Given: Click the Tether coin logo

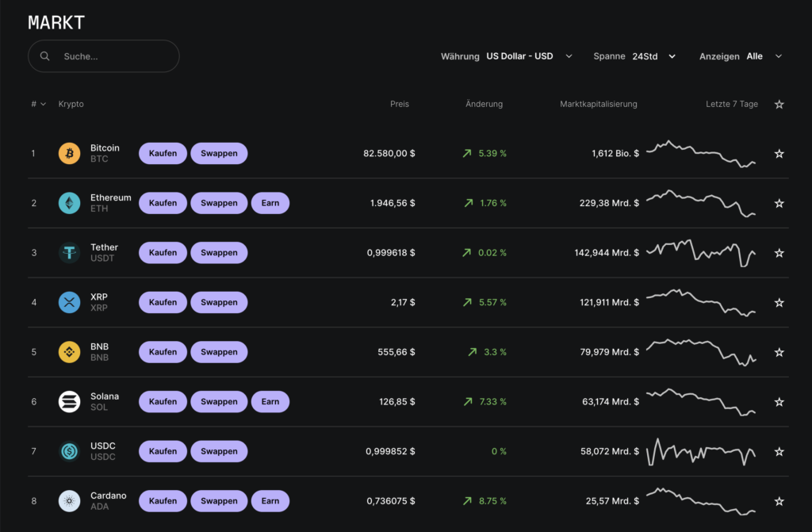Looking at the screenshot, I should 70,253.
